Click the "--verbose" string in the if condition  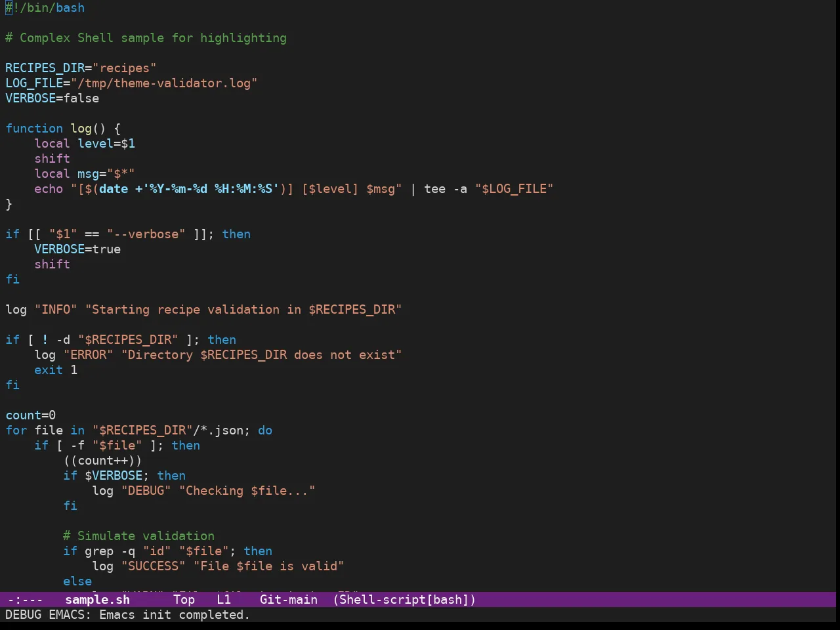pyautogui.click(x=146, y=234)
